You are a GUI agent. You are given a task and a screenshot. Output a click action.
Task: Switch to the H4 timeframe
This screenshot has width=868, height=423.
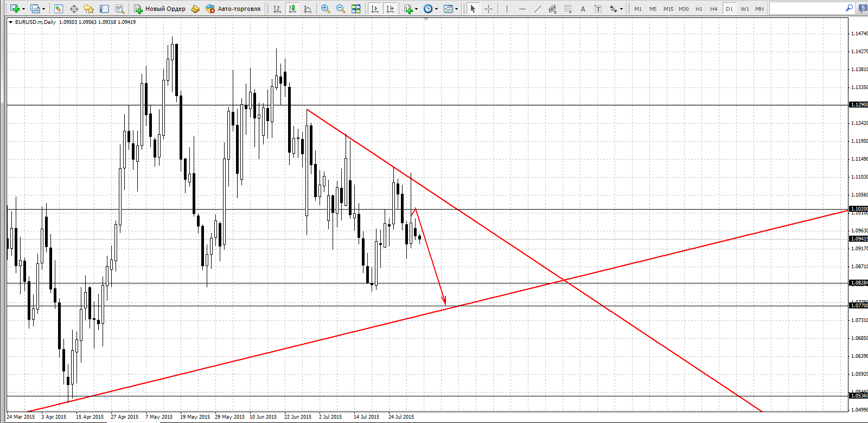[714, 9]
